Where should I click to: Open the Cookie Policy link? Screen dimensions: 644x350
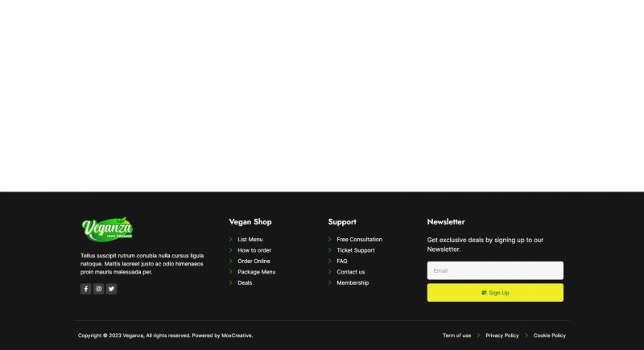(x=550, y=336)
